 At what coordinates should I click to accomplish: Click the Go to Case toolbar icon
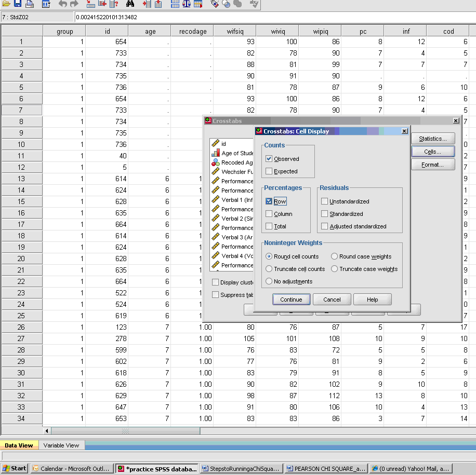90,4
